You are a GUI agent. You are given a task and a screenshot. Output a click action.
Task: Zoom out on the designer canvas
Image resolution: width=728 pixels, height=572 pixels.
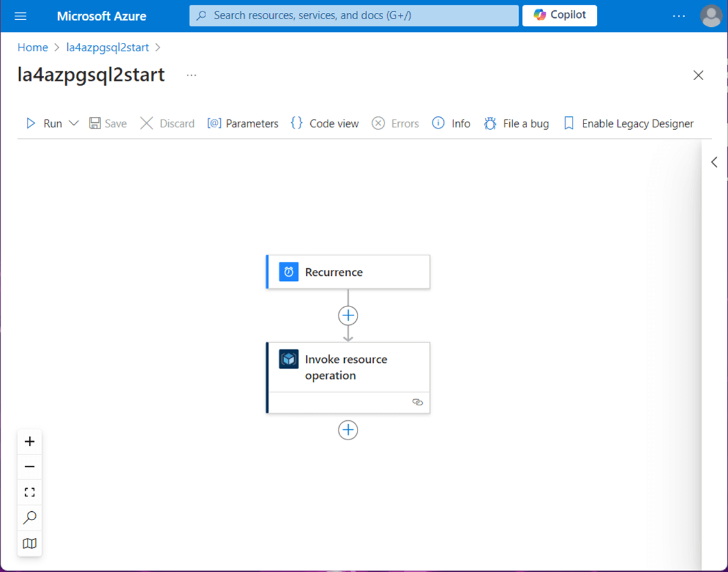coord(29,466)
